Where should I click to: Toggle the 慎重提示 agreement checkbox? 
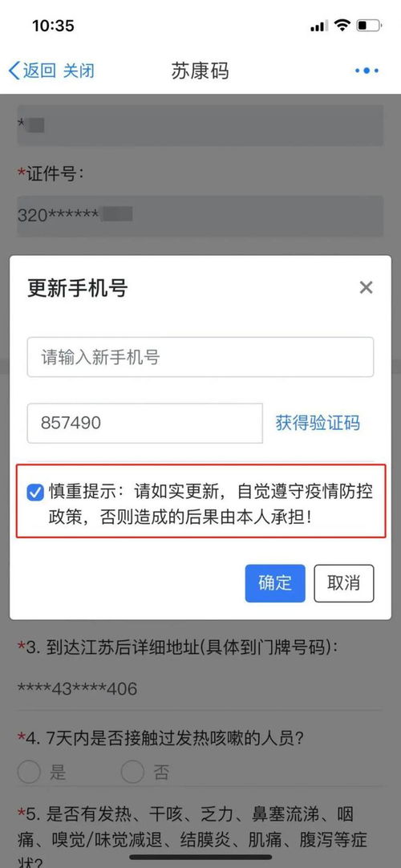(35, 492)
